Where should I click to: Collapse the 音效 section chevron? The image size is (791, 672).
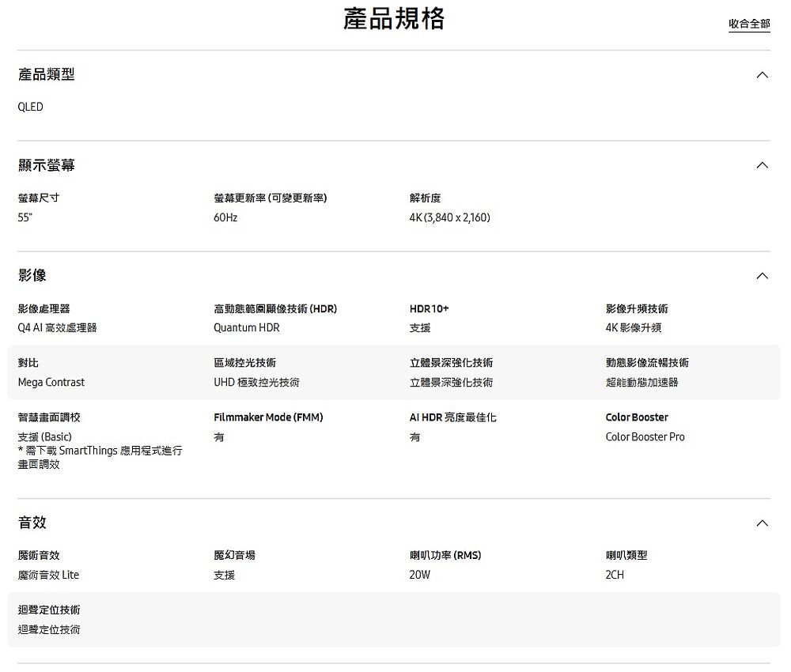coord(763,523)
